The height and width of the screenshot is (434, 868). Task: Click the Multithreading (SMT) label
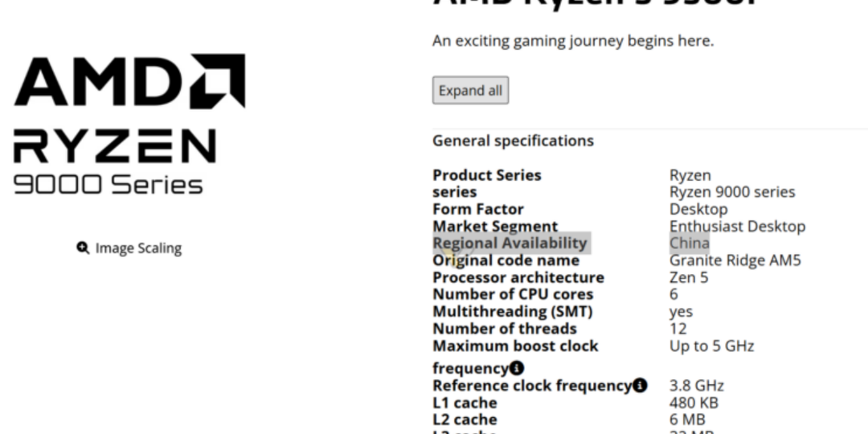click(512, 312)
